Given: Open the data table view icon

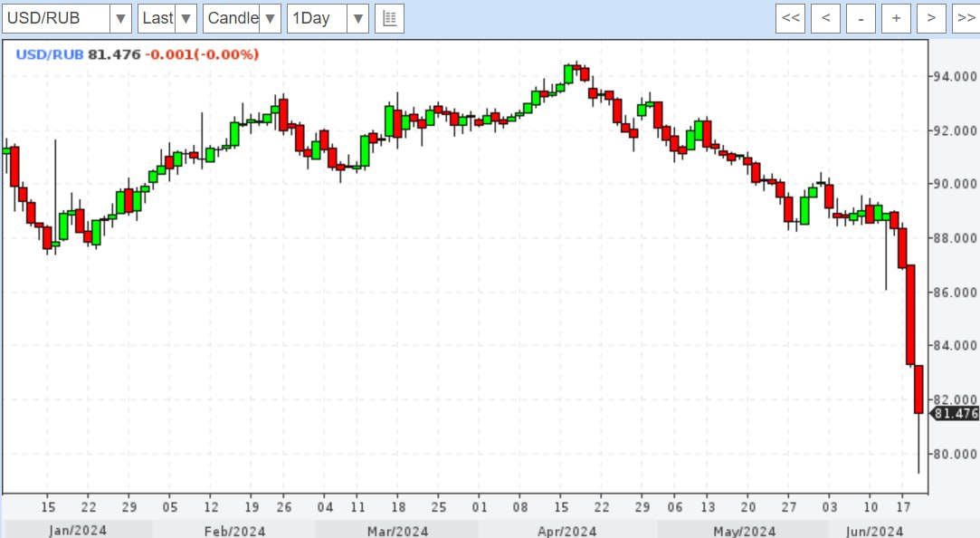Looking at the screenshot, I should coord(390,18).
